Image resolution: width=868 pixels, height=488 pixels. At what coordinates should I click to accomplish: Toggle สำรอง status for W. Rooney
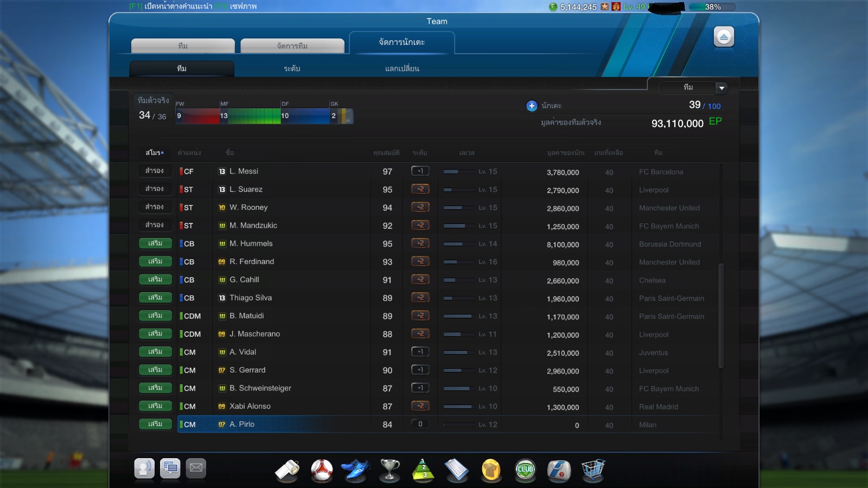(155, 207)
